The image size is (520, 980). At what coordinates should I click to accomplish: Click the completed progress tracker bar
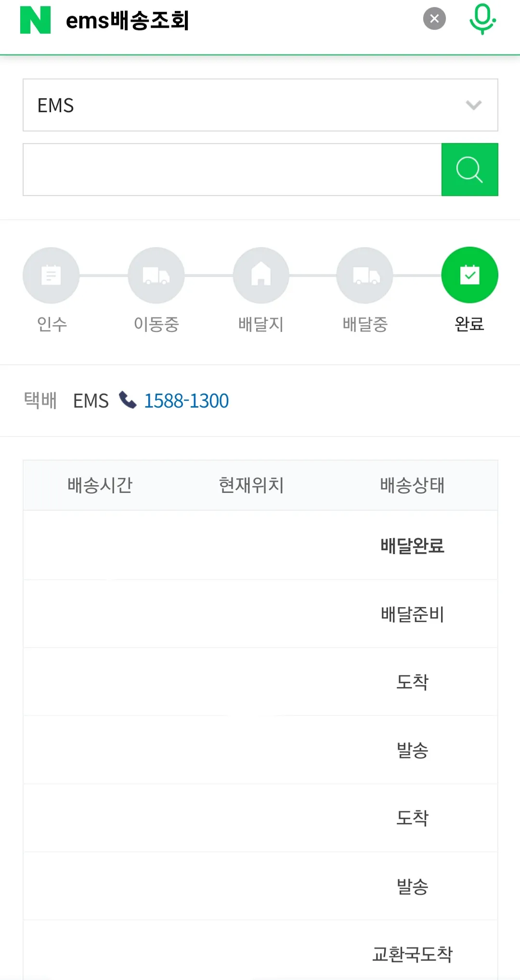(260, 289)
